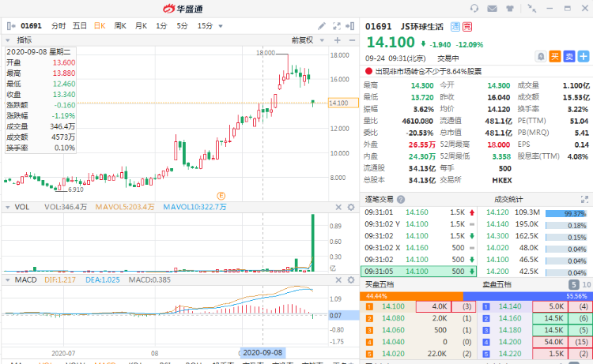Click ask level 4 price 14.200
The height and width of the screenshot is (364, 593).
coord(510,342)
